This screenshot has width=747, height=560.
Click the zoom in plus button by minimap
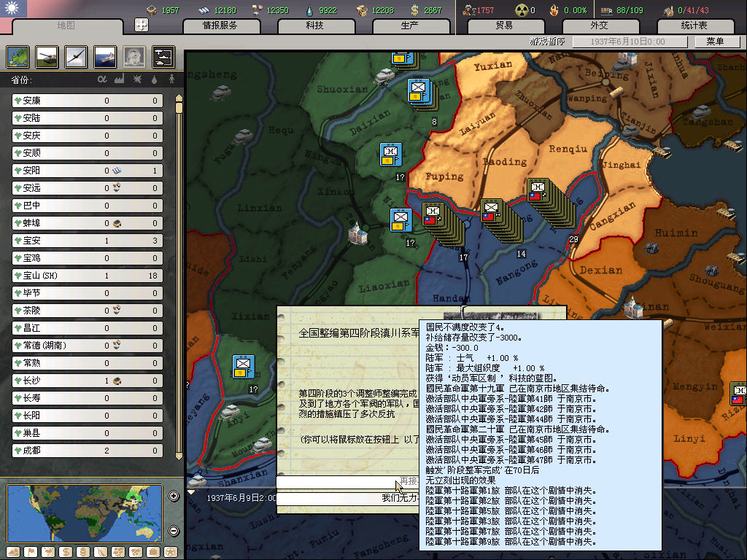pos(174,497)
